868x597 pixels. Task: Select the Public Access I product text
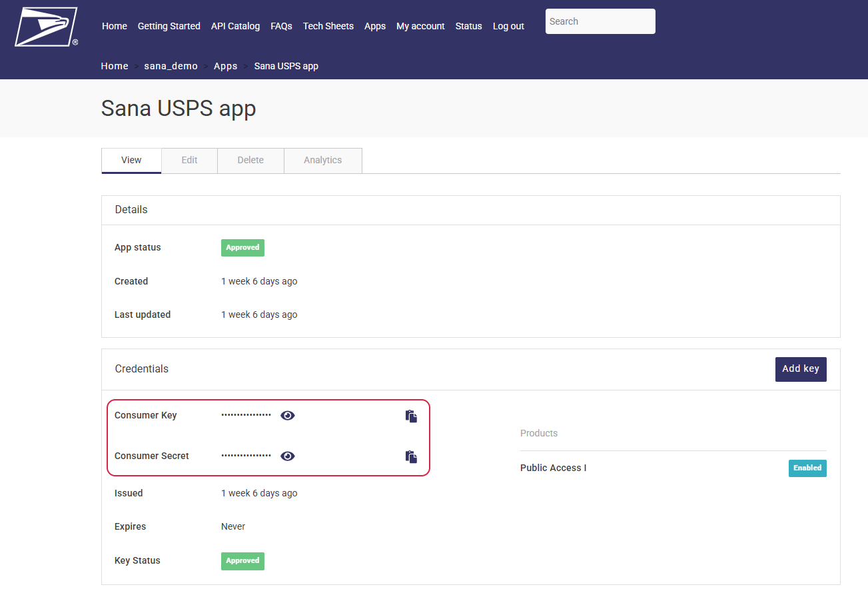[x=554, y=468]
